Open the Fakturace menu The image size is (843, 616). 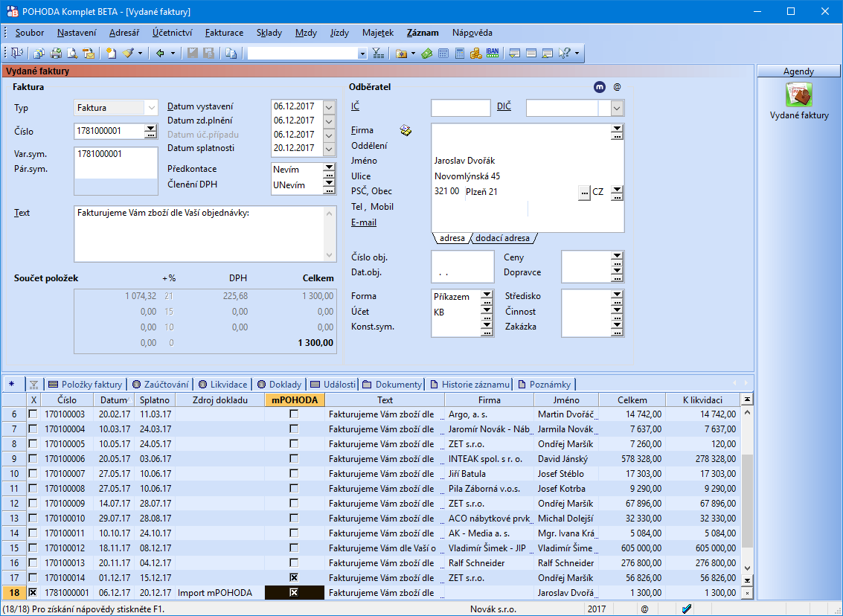click(x=224, y=33)
